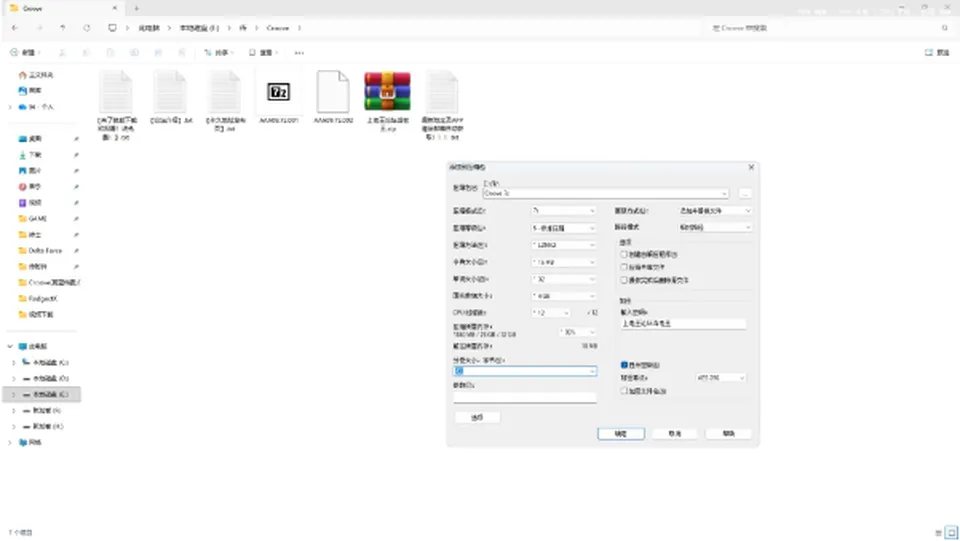The width and height of the screenshot is (960, 541).
Task: Open the View menu in Explorer toolbar
Action: (263, 53)
